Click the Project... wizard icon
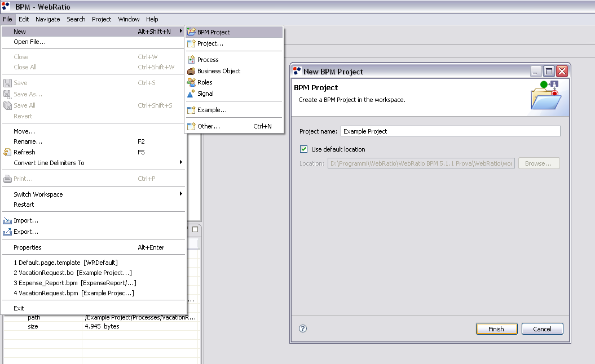This screenshot has height=364, width=595. 191,43
